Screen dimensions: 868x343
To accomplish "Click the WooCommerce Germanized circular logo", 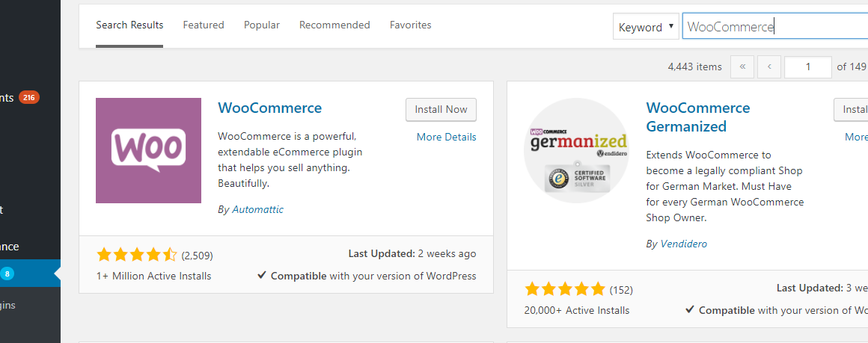I will (576, 150).
